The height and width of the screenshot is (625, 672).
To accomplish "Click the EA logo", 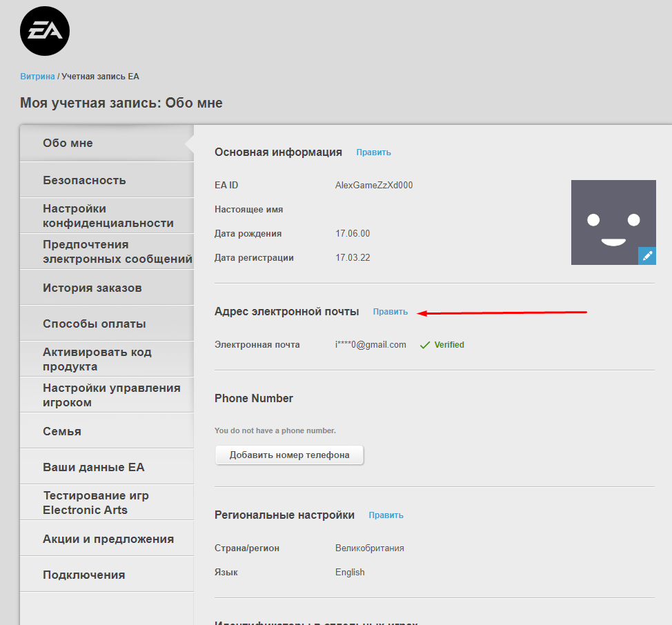I will pyautogui.click(x=45, y=31).
